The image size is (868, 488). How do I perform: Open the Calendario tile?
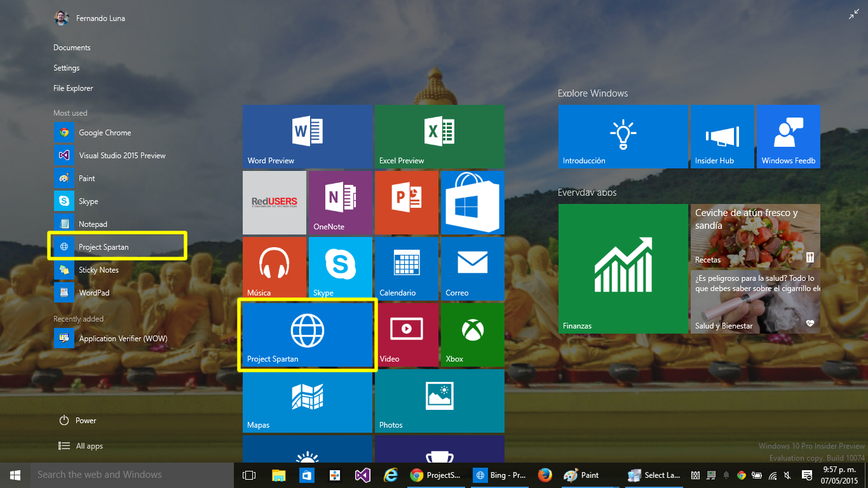(406, 269)
